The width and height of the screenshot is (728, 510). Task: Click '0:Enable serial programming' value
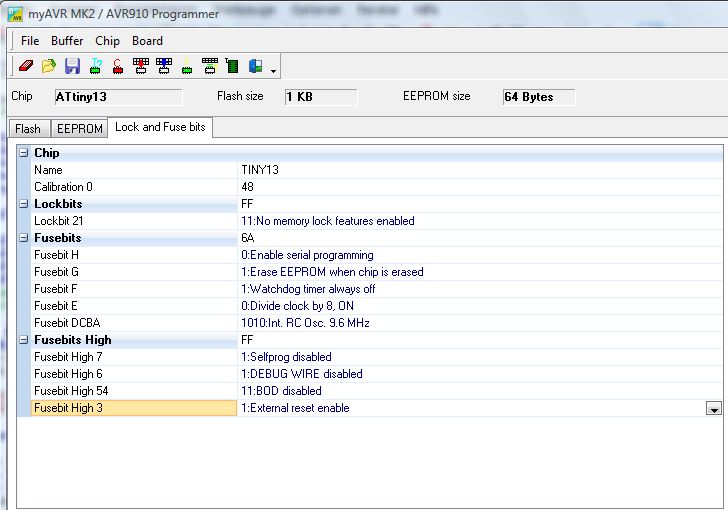click(307, 255)
